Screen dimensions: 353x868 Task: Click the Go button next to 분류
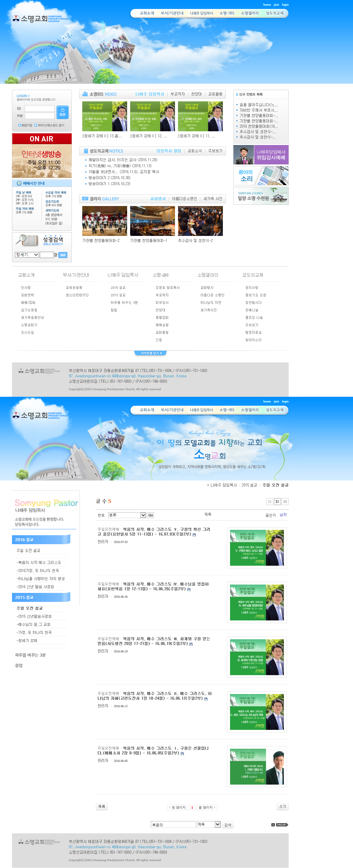coord(151,515)
